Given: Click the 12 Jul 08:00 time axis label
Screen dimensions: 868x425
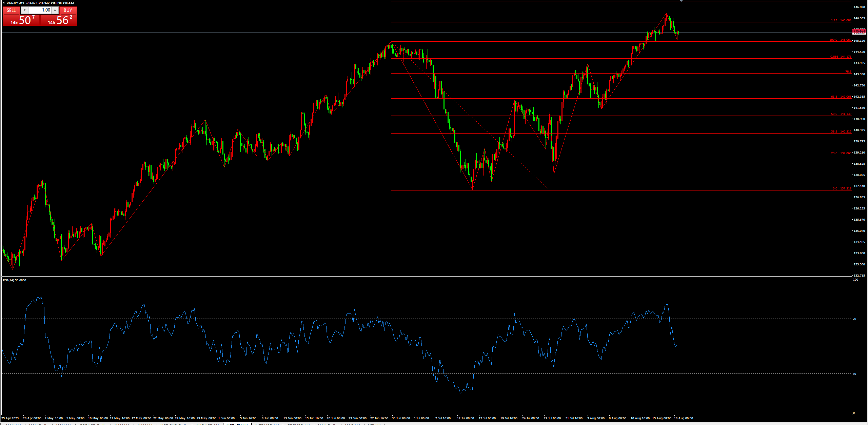Looking at the screenshot, I should [466, 418].
